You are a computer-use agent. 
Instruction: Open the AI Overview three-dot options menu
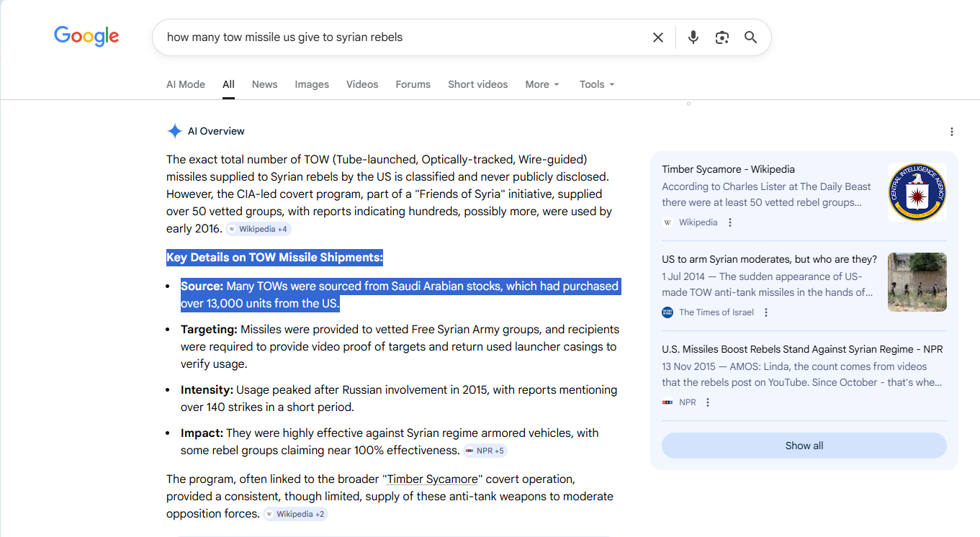pos(952,132)
